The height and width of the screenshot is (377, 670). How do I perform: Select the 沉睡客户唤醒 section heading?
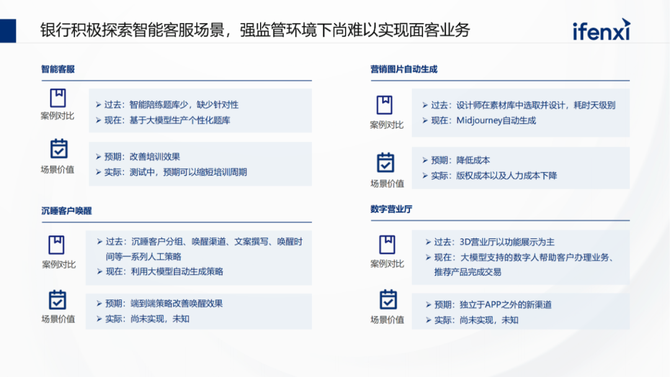tap(66, 211)
